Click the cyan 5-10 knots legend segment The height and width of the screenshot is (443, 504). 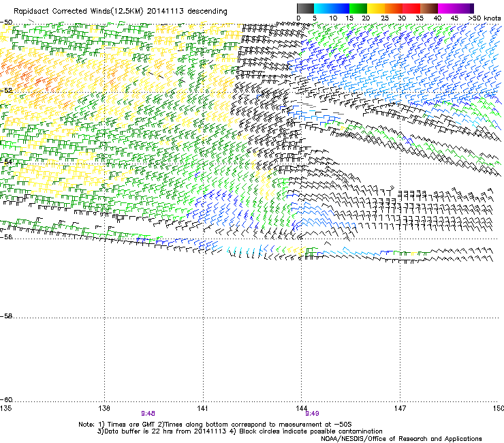(x=323, y=8)
